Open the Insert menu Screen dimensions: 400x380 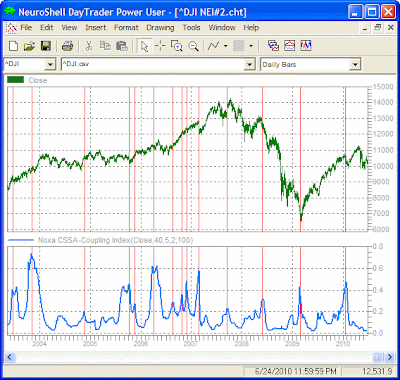95,28
